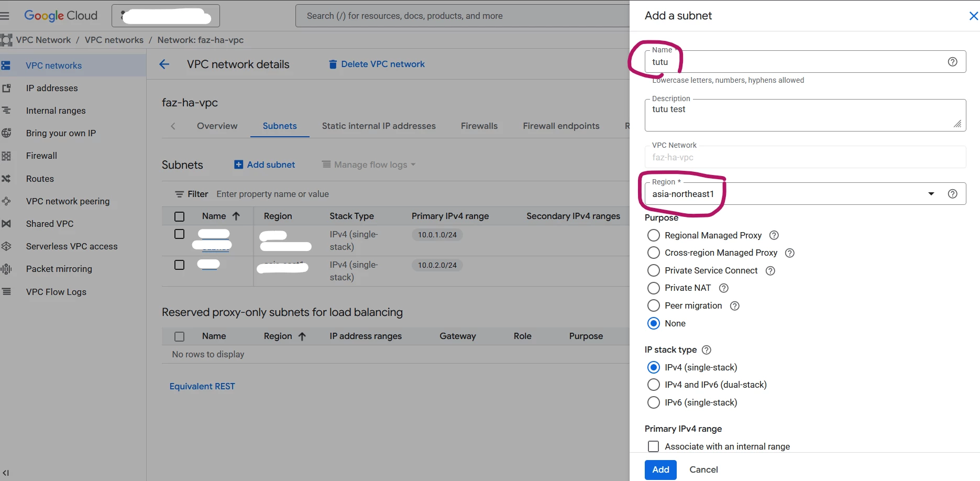This screenshot has height=481, width=980.
Task: Click the Serverless VPC access icon
Action: point(6,246)
